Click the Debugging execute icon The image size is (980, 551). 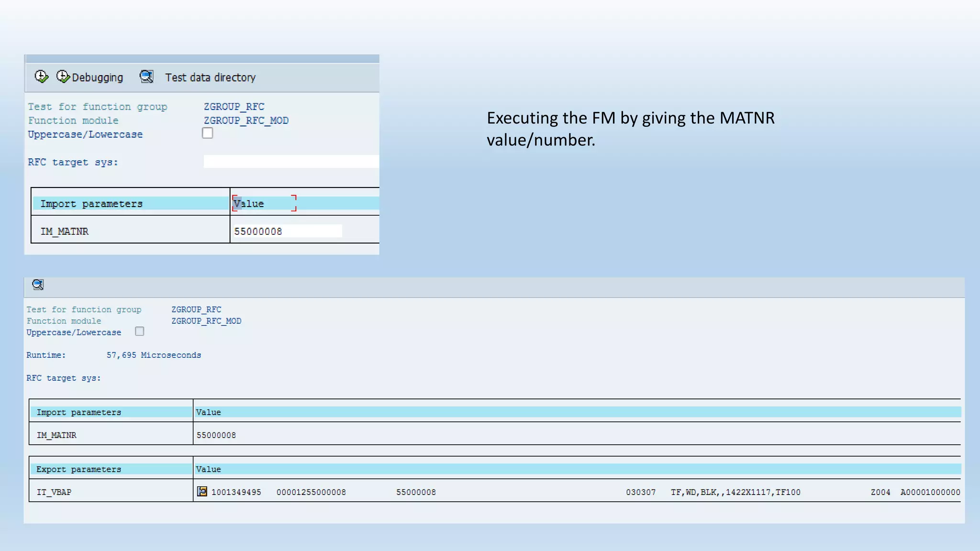[63, 77]
